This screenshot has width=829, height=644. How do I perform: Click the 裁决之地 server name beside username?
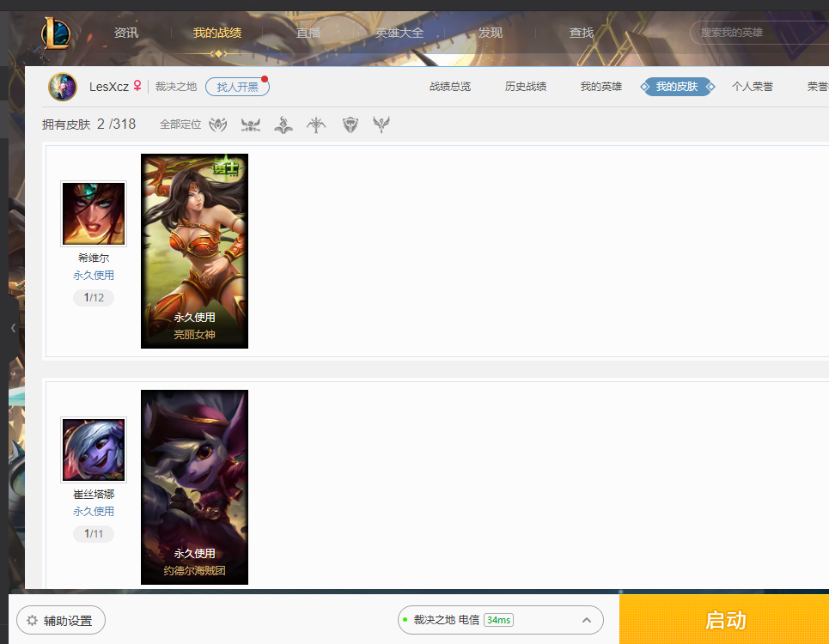[176, 87]
